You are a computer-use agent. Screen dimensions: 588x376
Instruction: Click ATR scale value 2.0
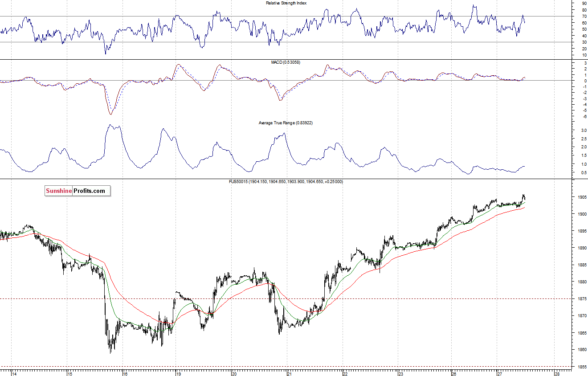pos(583,147)
